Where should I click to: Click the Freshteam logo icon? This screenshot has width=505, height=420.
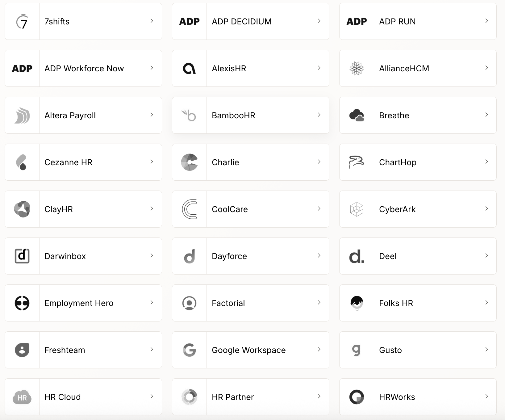pyautogui.click(x=22, y=350)
